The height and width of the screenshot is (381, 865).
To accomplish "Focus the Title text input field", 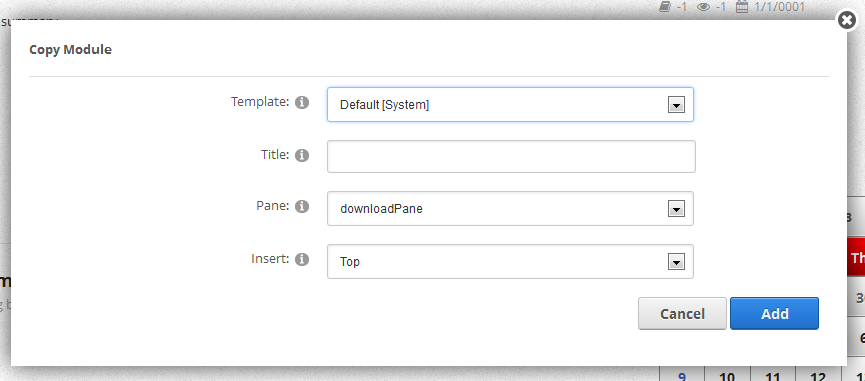I will click(x=511, y=157).
